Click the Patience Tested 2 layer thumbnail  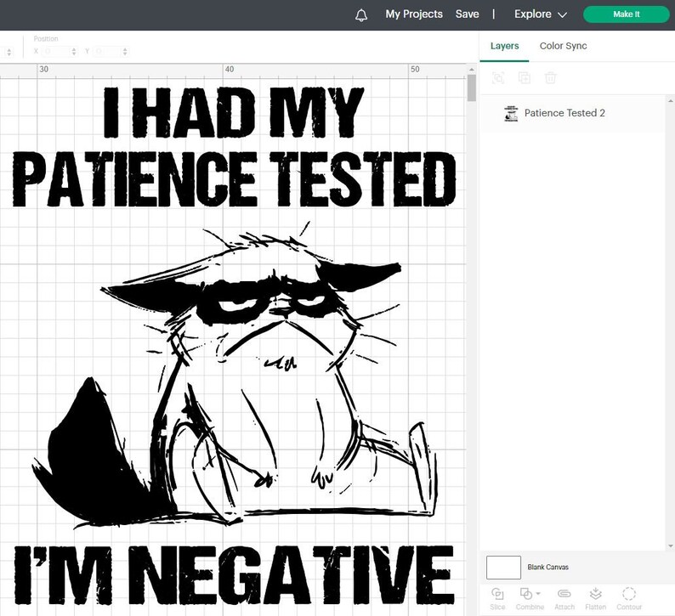(x=511, y=114)
